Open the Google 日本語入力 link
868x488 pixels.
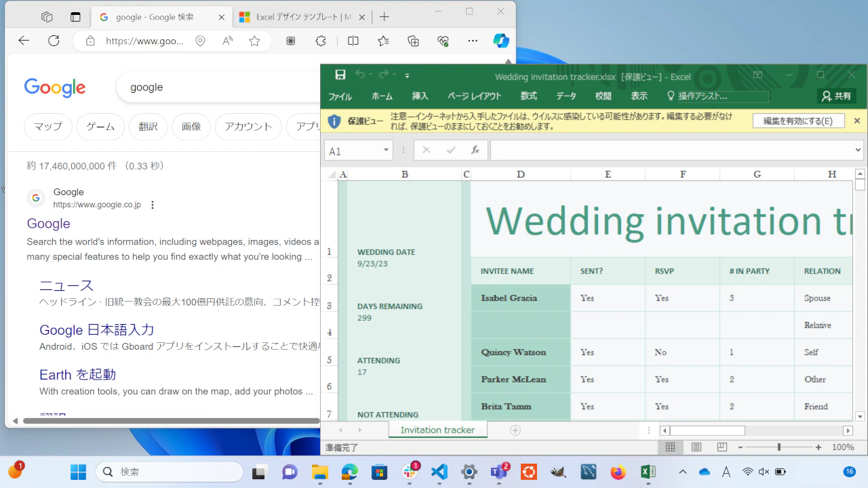(x=97, y=330)
